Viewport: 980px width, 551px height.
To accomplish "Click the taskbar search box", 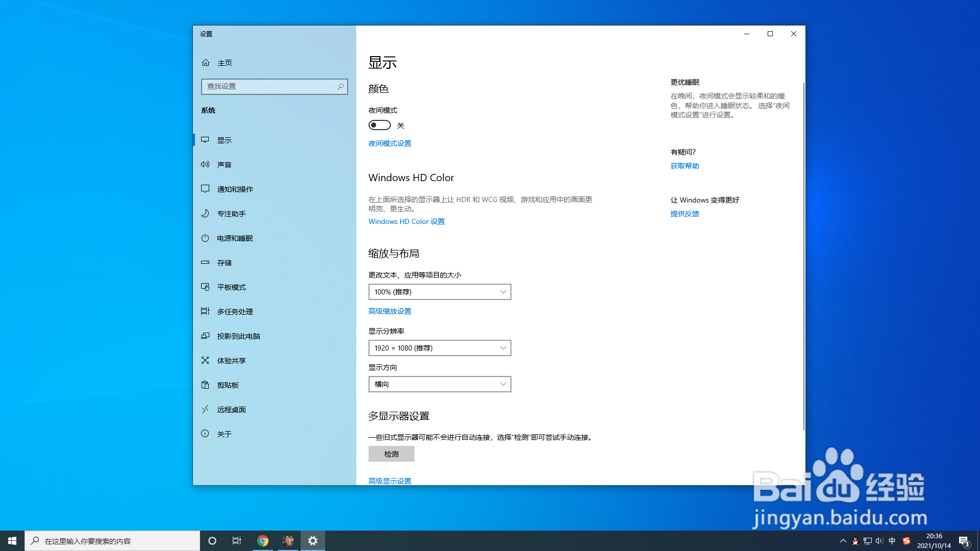I will (112, 541).
